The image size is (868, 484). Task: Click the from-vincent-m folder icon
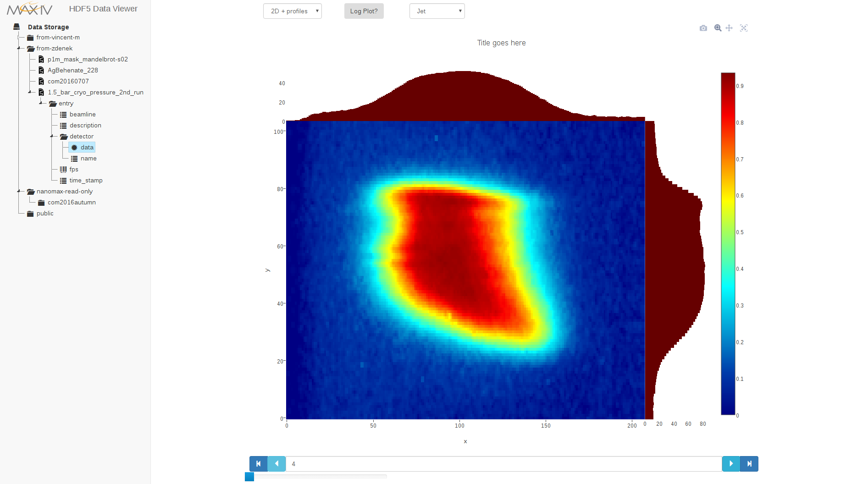(30, 38)
